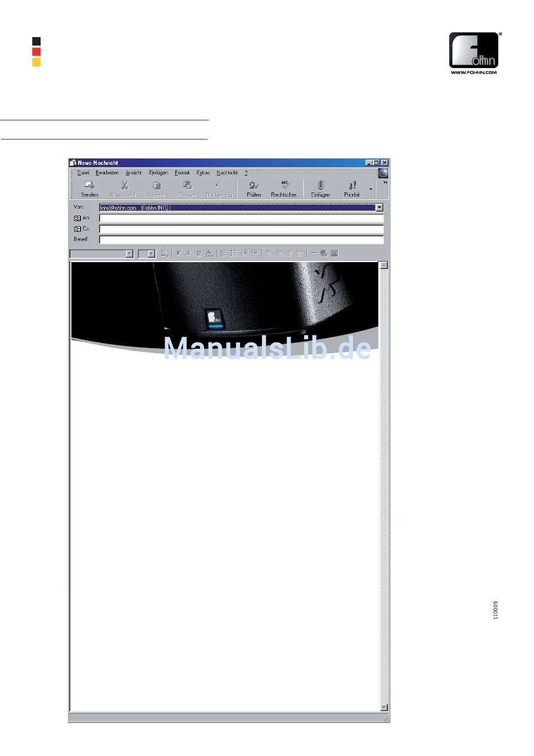The image size is (534, 756).
Task: Click the Einfügen paperclip attachment icon
Action: 320,185
